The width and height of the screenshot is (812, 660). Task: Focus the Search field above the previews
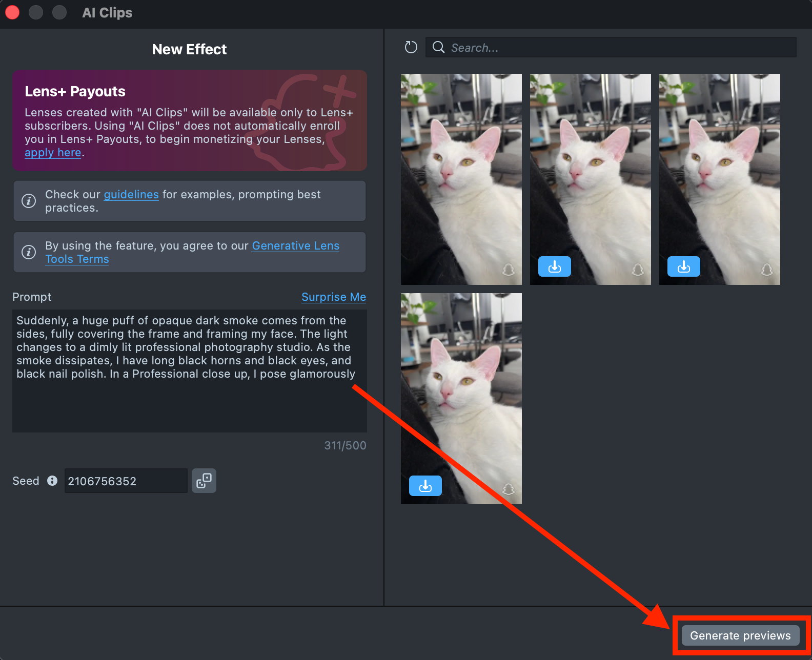point(611,47)
